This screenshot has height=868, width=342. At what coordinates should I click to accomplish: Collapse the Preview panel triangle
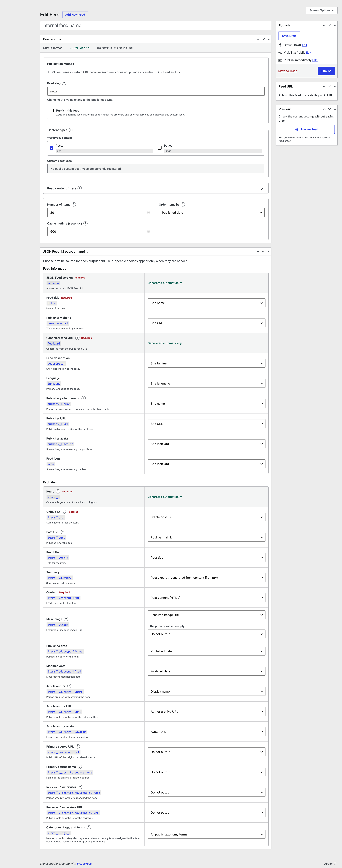point(335,109)
